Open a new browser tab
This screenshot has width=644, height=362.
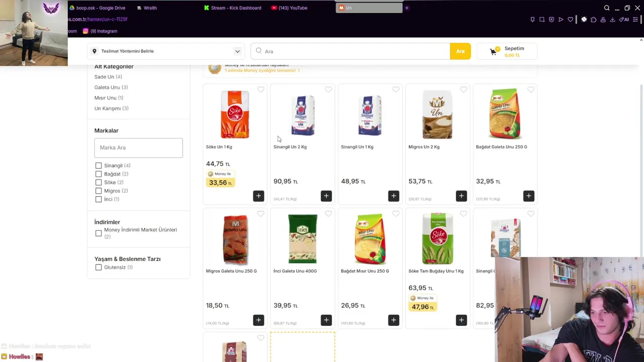click(x=407, y=8)
